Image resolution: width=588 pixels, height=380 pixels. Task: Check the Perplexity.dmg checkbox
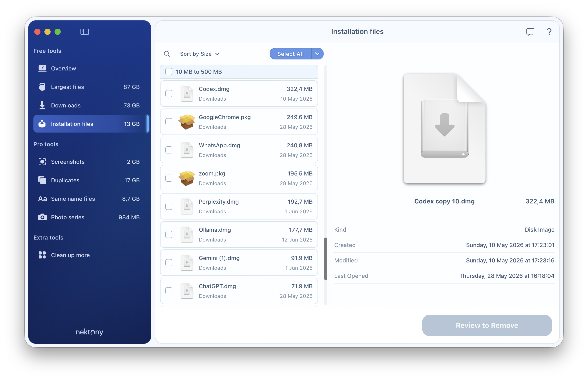click(169, 206)
